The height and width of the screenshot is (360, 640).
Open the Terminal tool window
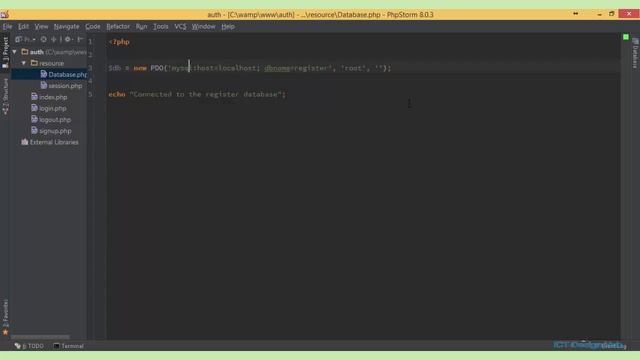[x=69, y=346]
